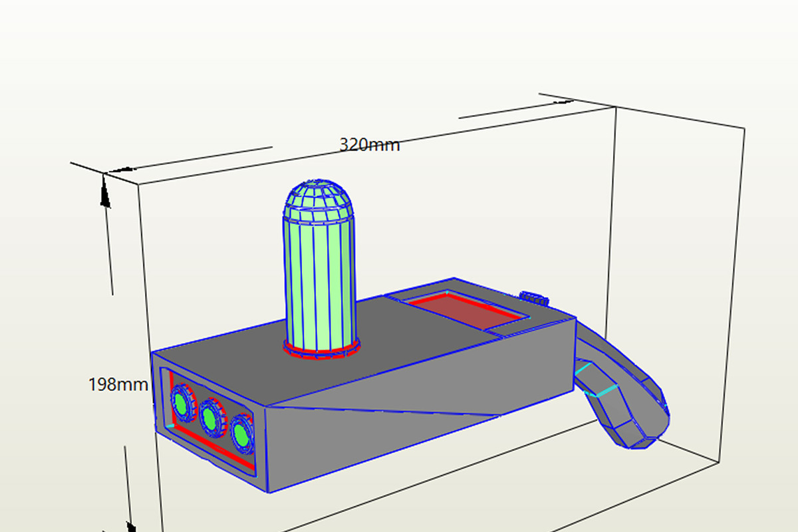798x532 pixels.
Task: Click the 198mm height dimension label
Action: [118, 384]
